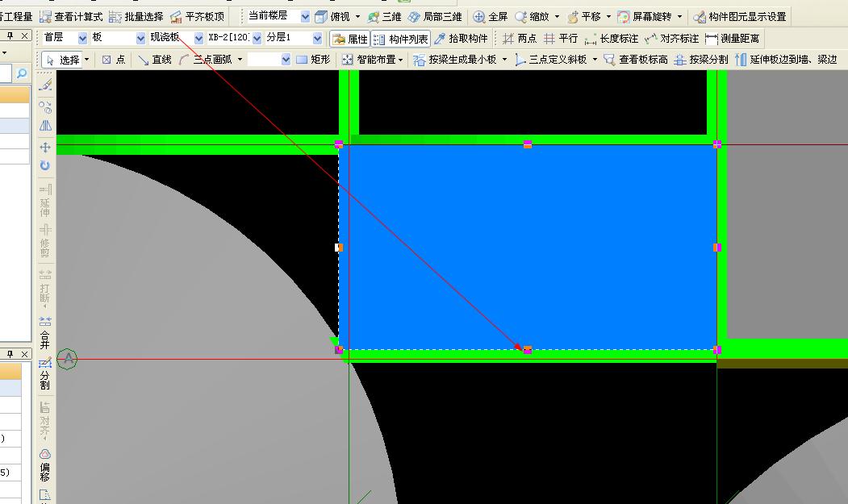Select 平行 parallel axis tool
Image resolution: width=848 pixels, height=504 pixels.
(x=561, y=39)
